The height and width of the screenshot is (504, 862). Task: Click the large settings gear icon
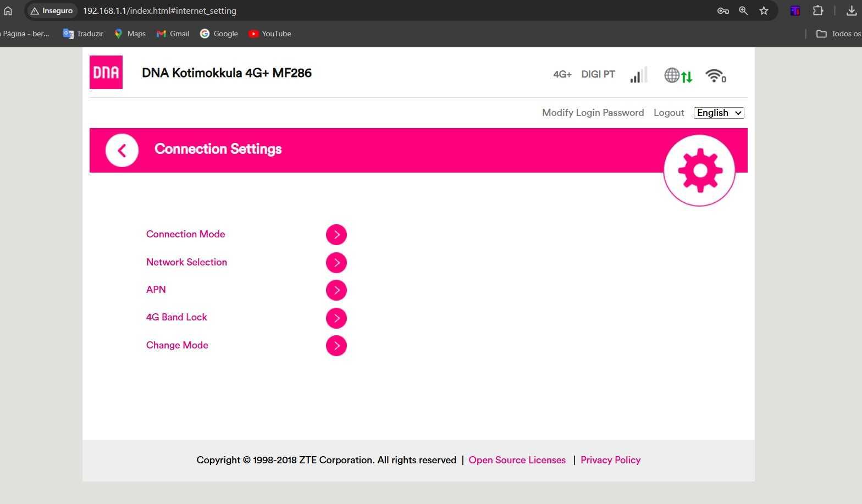coord(699,170)
